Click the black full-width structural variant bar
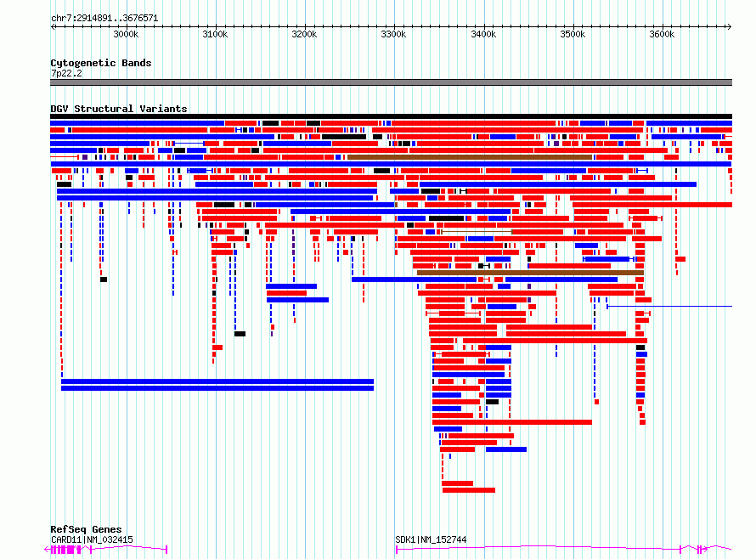Image resolution: width=756 pixels, height=559 pixels. pos(391,116)
